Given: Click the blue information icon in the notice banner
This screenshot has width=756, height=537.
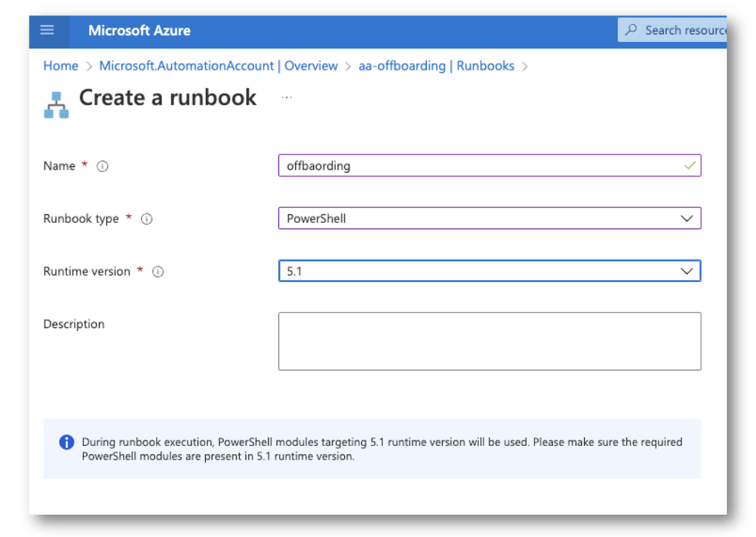Looking at the screenshot, I should (66, 442).
